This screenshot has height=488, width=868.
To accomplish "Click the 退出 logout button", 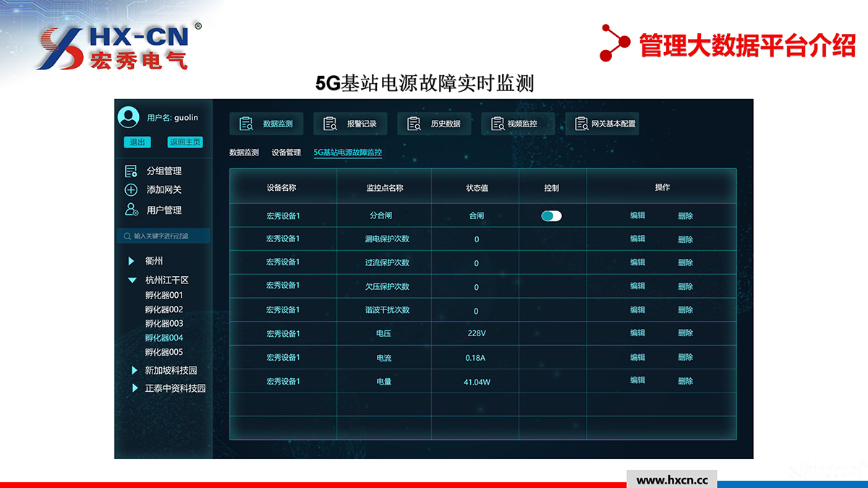I will click(x=137, y=142).
